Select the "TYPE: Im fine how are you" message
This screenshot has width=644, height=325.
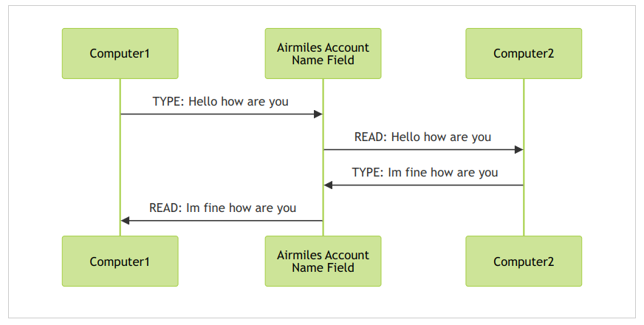click(x=425, y=172)
